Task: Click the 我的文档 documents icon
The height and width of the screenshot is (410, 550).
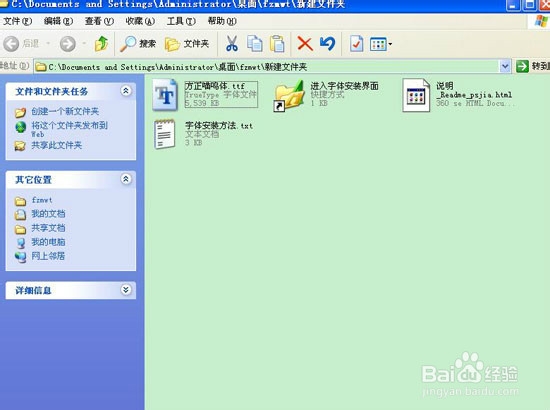Action: click(21, 215)
